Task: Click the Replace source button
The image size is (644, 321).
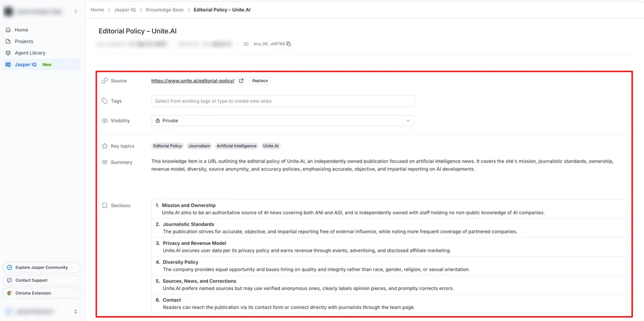Action: [x=260, y=81]
